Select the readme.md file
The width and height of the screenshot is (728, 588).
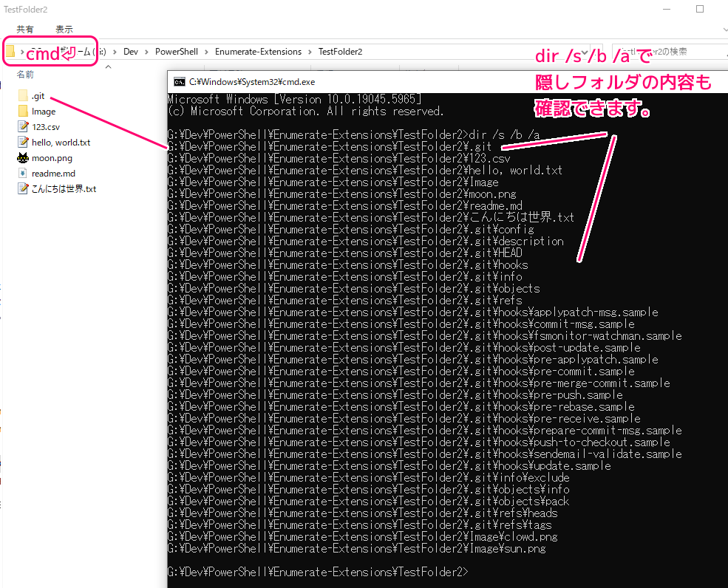(x=53, y=174)
